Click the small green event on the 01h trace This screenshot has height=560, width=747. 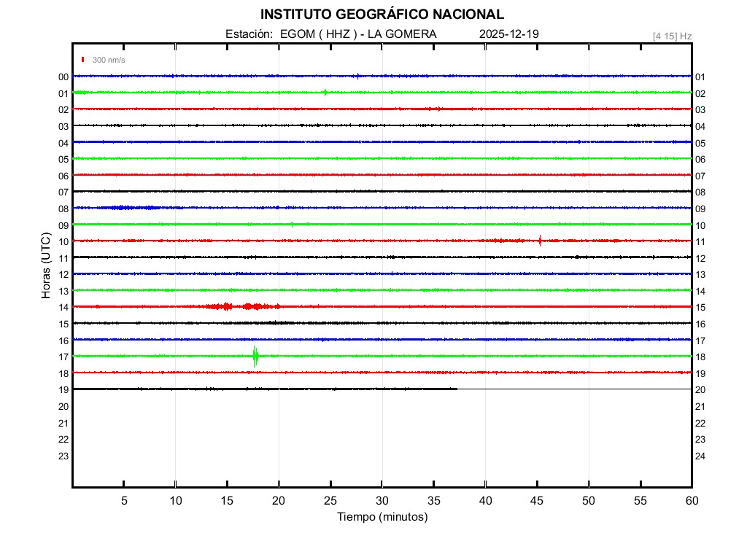click(x=325, y=92)
